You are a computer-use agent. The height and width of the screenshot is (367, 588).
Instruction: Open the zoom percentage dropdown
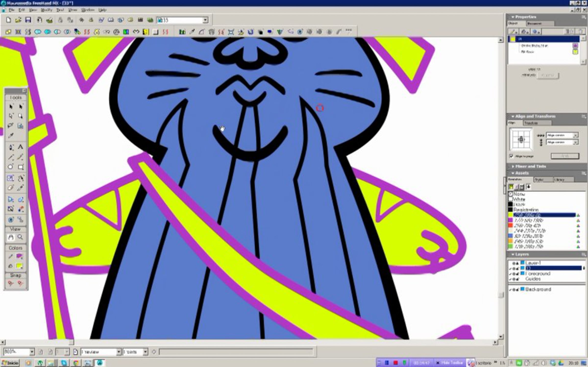(x=32, y=352)
